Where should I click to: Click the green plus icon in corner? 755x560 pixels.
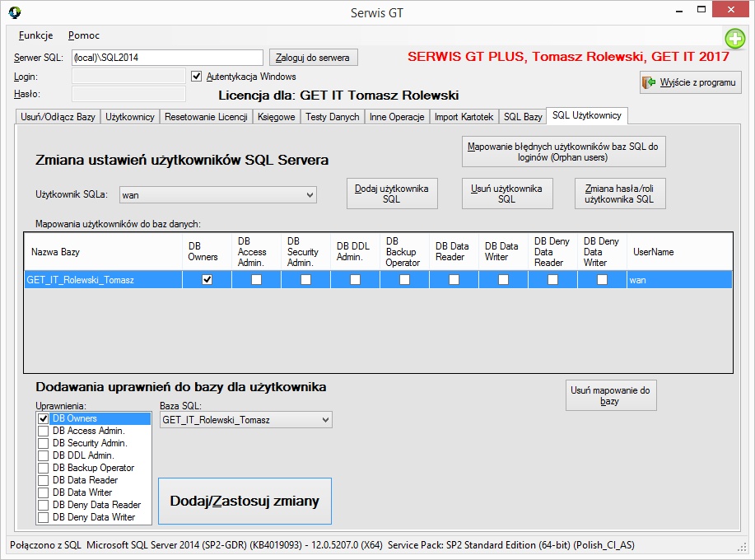pyautogui.click(x=734, y=39)
